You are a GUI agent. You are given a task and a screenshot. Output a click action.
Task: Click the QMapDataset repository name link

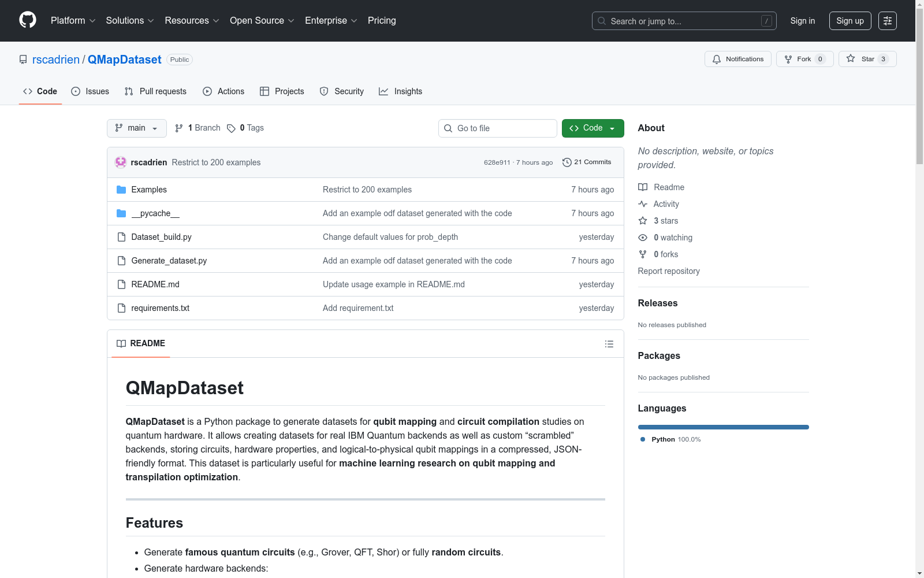(x=125, y=60)
